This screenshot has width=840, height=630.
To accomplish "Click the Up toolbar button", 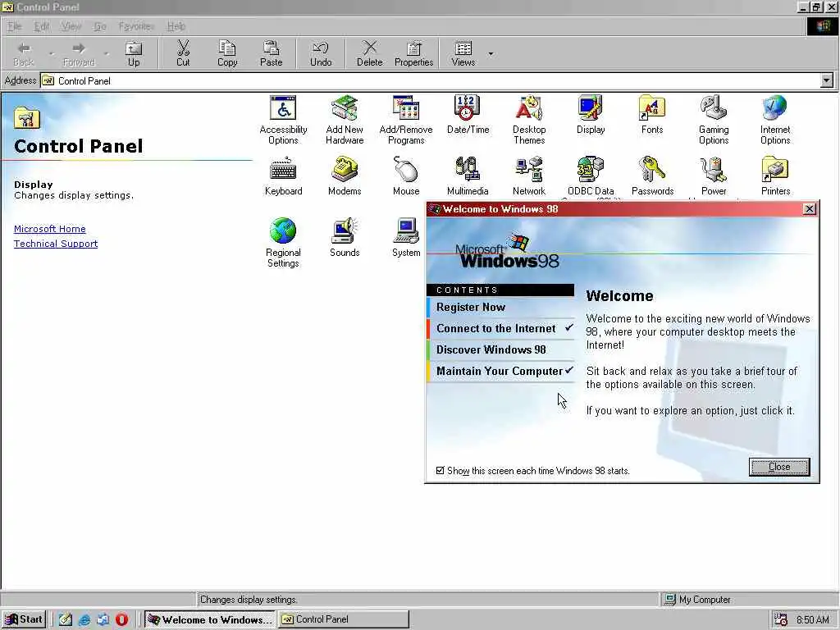I will [134, 54].
